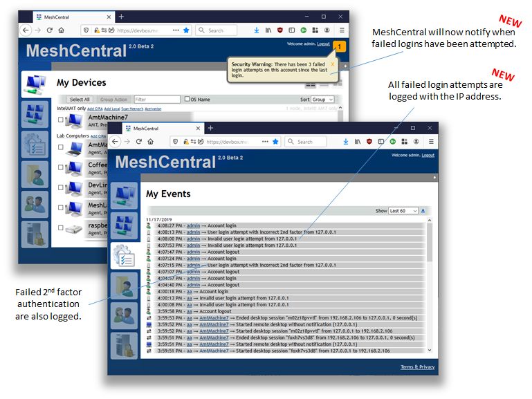Open hamburger menu in front browser window
Image resolution: width=532 pixels, height=399 pixels.
(x=431, y=141)
